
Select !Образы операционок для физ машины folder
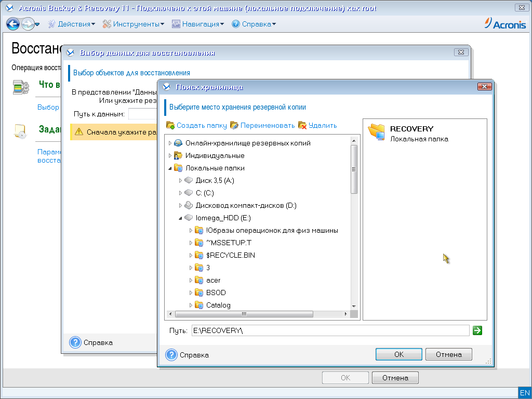272,230
